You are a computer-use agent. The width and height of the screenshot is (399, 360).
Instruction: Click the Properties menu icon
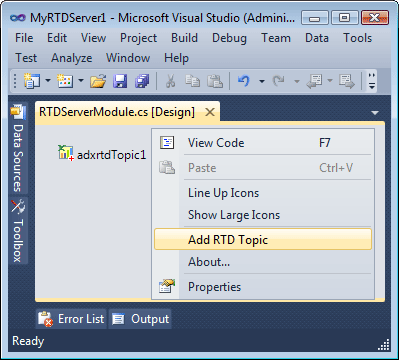pos(167,286)
